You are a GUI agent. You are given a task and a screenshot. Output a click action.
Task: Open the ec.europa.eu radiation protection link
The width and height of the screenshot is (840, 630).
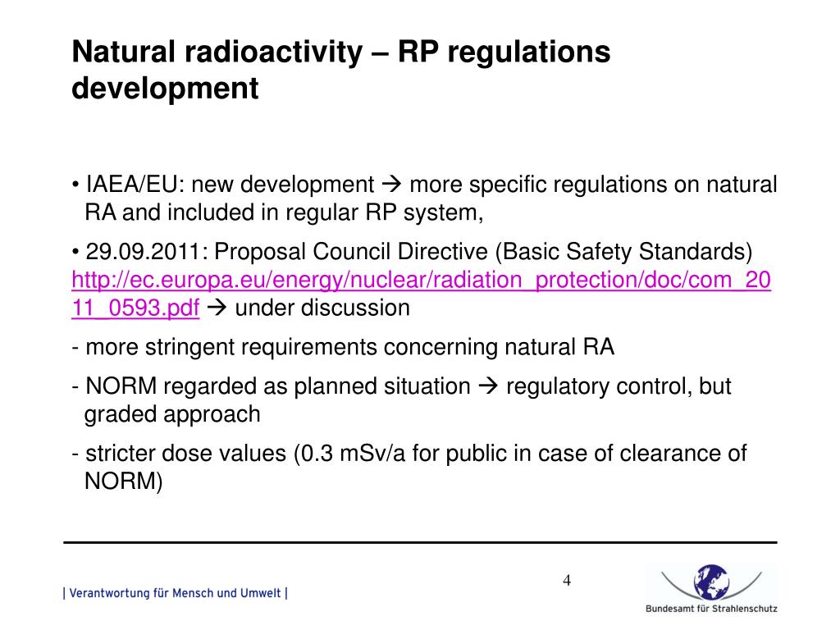coord(421,280)
